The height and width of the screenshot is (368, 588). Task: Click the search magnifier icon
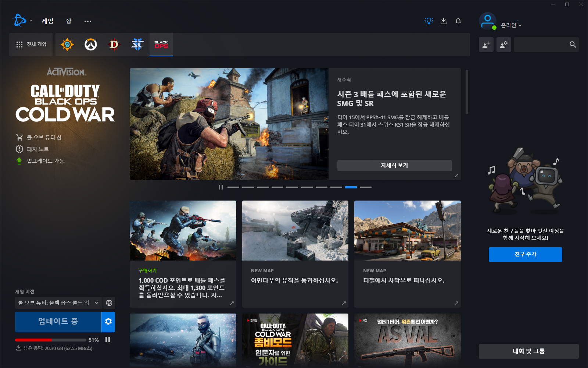coord(573,45)
